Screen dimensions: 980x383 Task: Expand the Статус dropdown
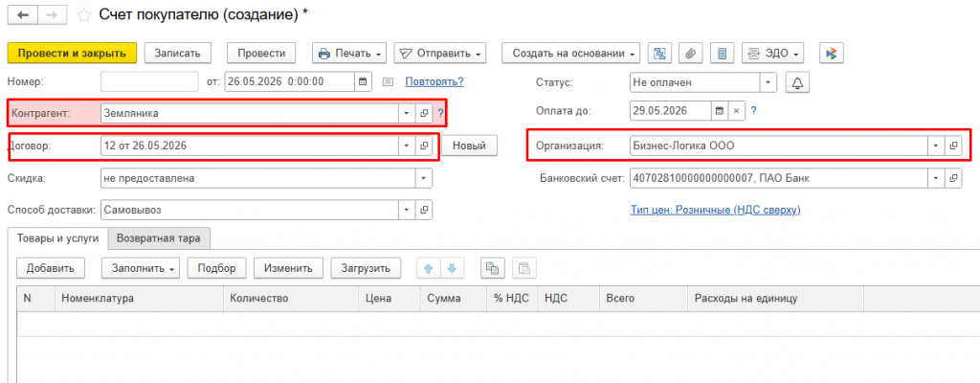[768, 82]
